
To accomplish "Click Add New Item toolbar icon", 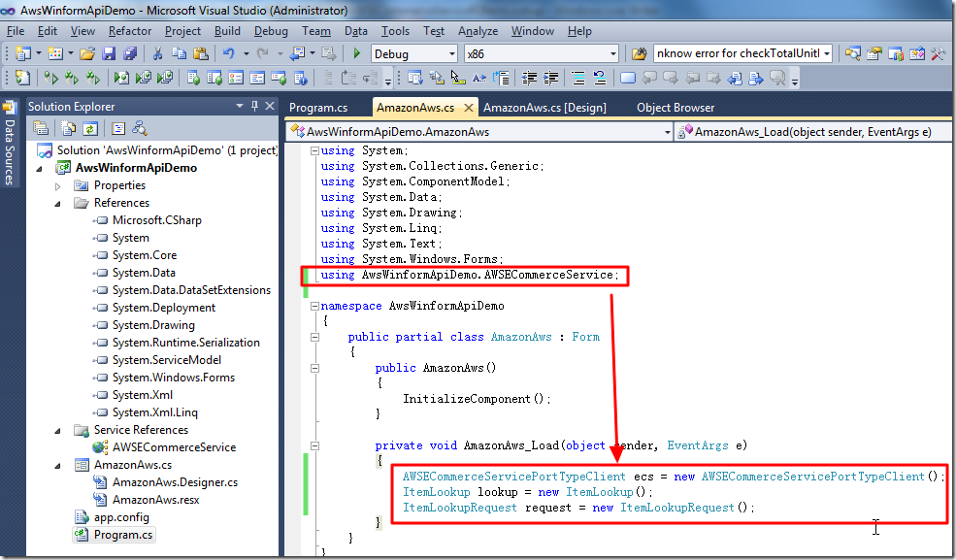I will (55, 53).
